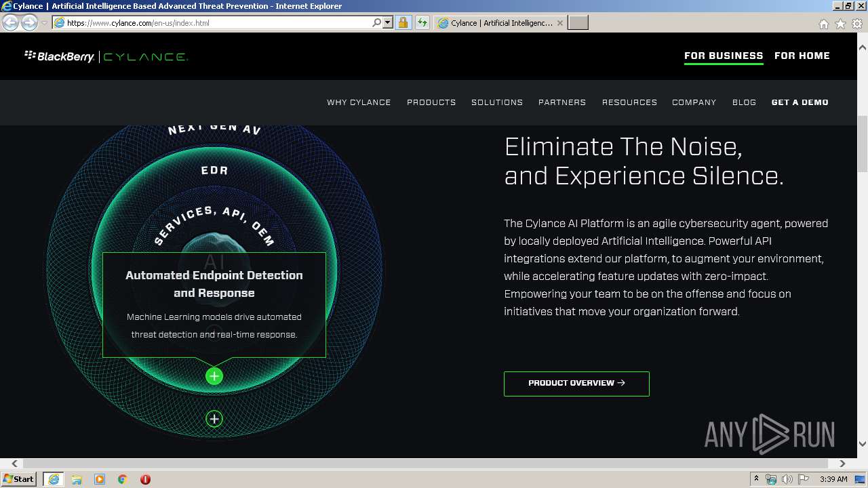The height and width of the screenshot is (488, 868).
Task: Go forward with the browser Forward arrow
Action: [x=29, y=22]
